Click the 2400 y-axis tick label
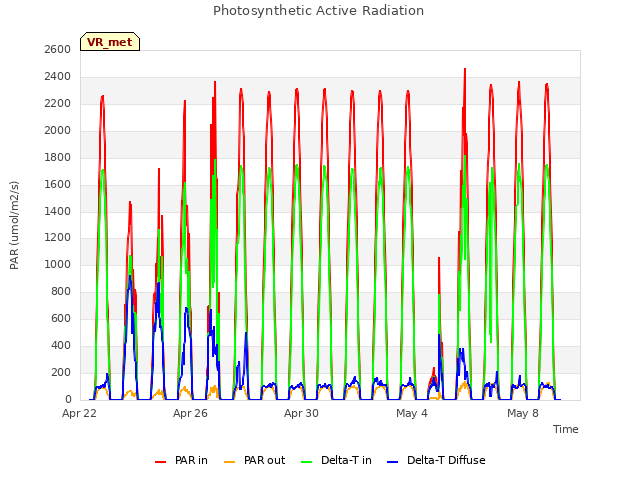Image resolution: width=640 pixels, height=480 pixels. click(x=58, y=76)
